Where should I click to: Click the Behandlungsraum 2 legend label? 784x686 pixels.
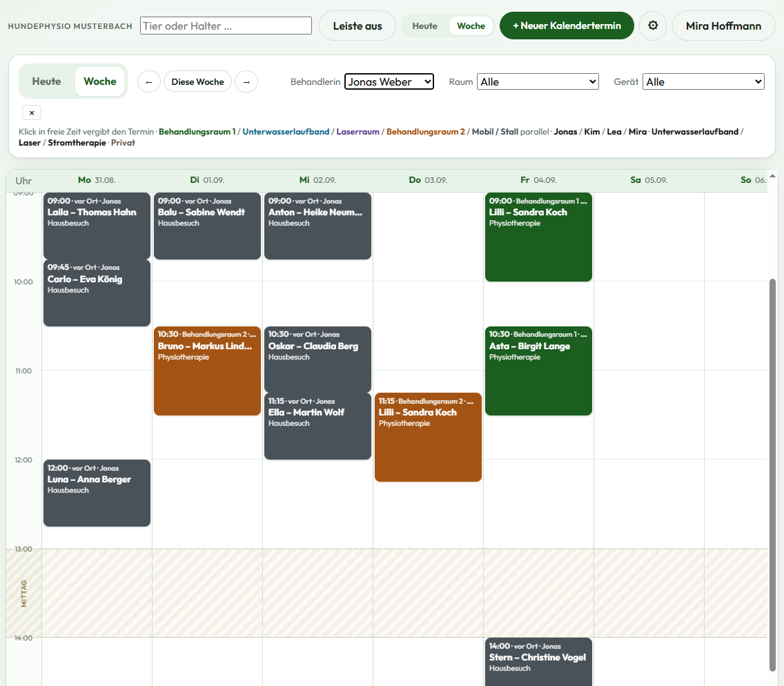pos(426,132)
